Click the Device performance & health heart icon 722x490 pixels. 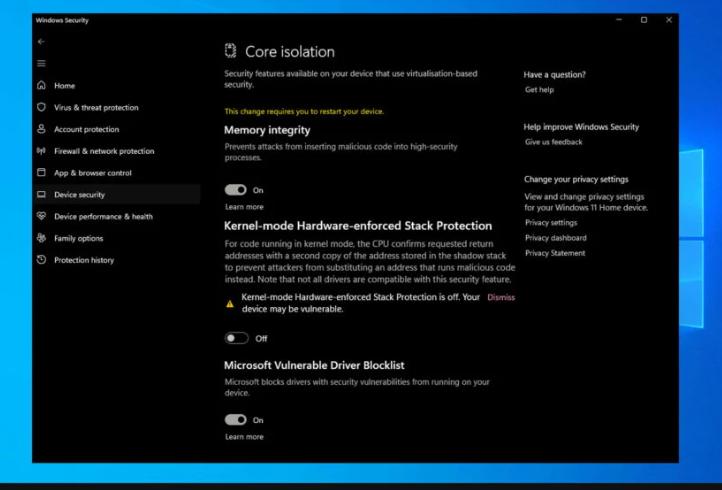(41, 216)
